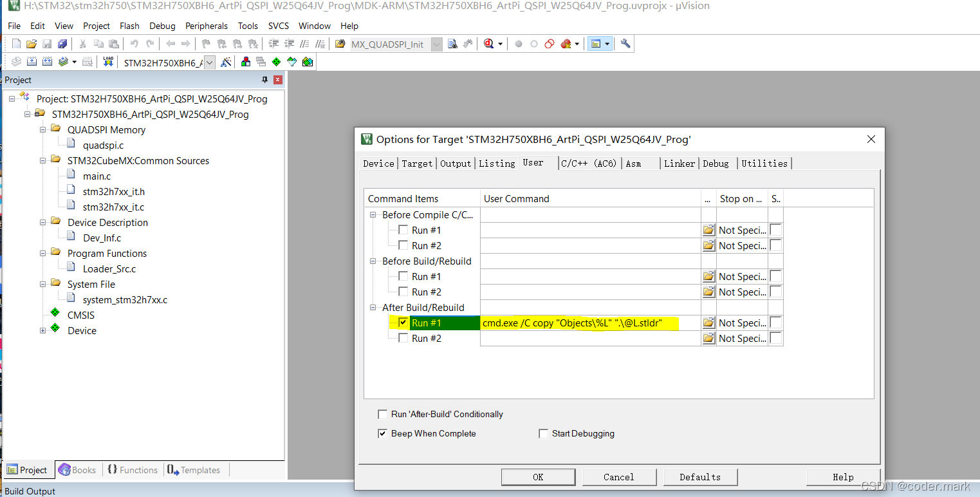Click the Insert Breakpoint circle icon
Screen dimensions: 980x497
click(x=519, y=44)
